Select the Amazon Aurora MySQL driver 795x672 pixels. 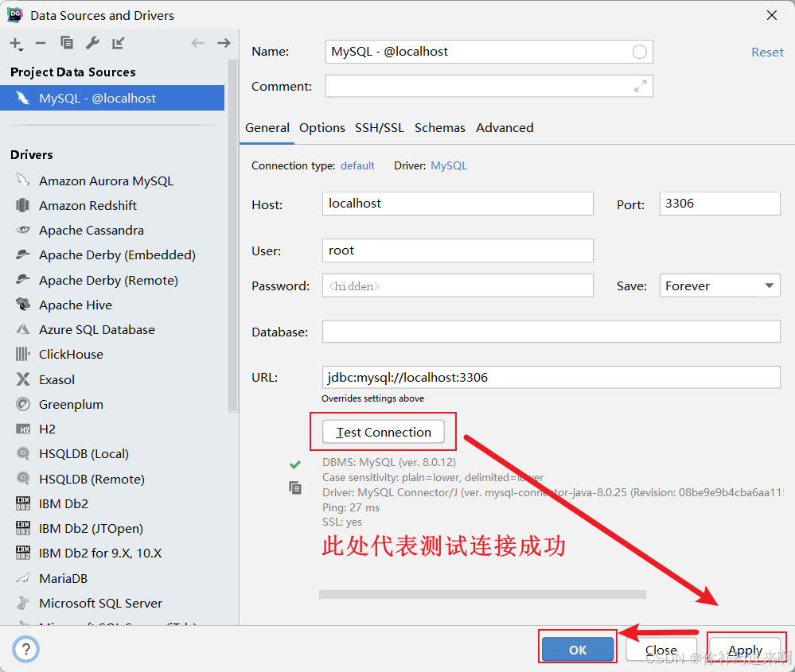106,181
